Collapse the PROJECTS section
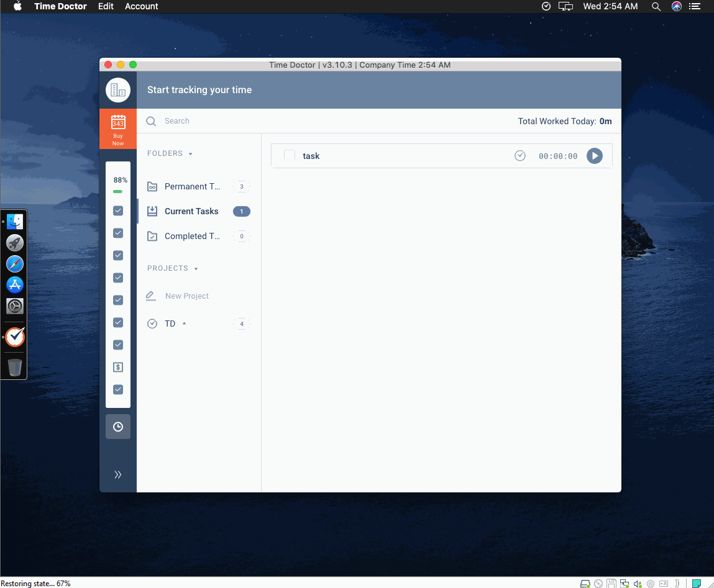This screenshot has width=714, height=588. click(x=196, y=268)
